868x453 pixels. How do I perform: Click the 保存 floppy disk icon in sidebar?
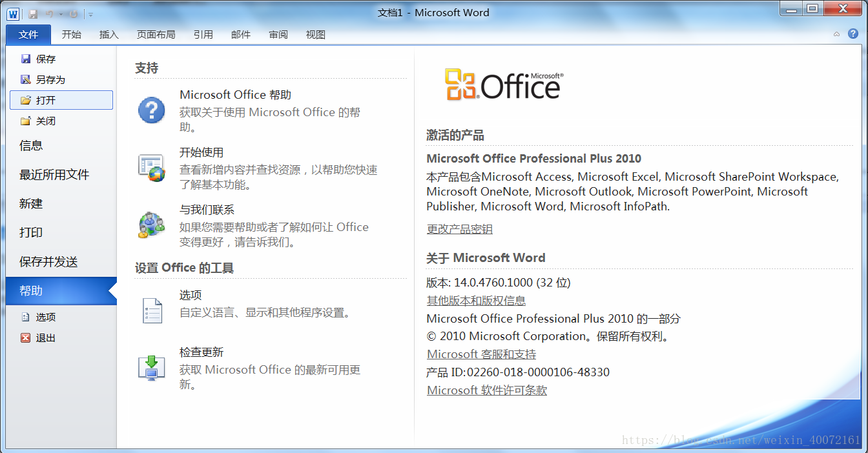pos(26,59)
